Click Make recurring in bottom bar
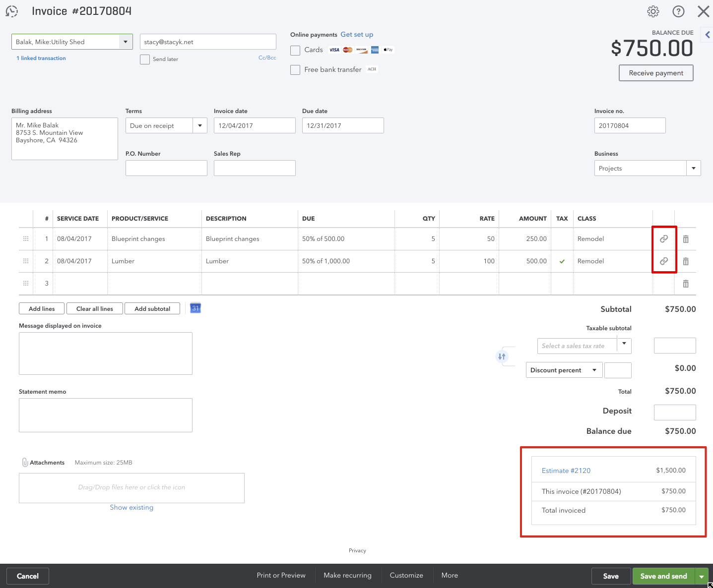The image size is (713, 588). click(347, 576)
